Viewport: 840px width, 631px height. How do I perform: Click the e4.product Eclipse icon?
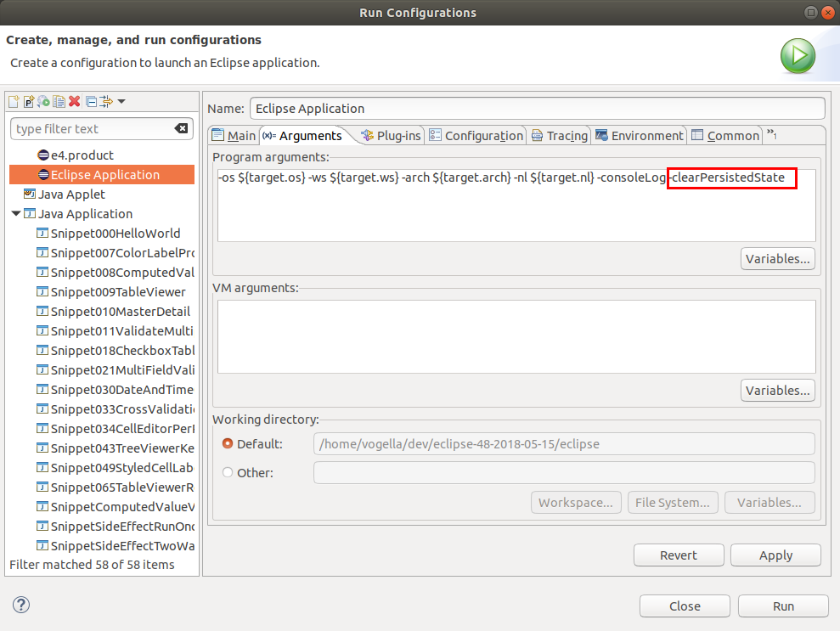point(43,155)
